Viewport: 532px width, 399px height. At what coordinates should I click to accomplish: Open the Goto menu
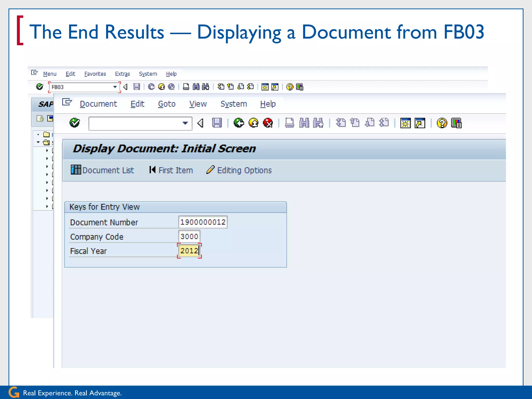tap(167, 104)
